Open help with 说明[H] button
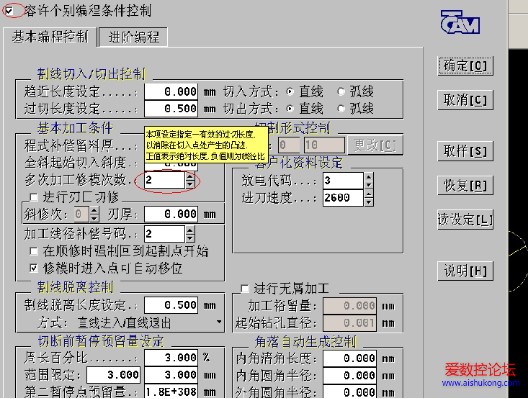The image size is (528, 399). click(x=465, y=271)
